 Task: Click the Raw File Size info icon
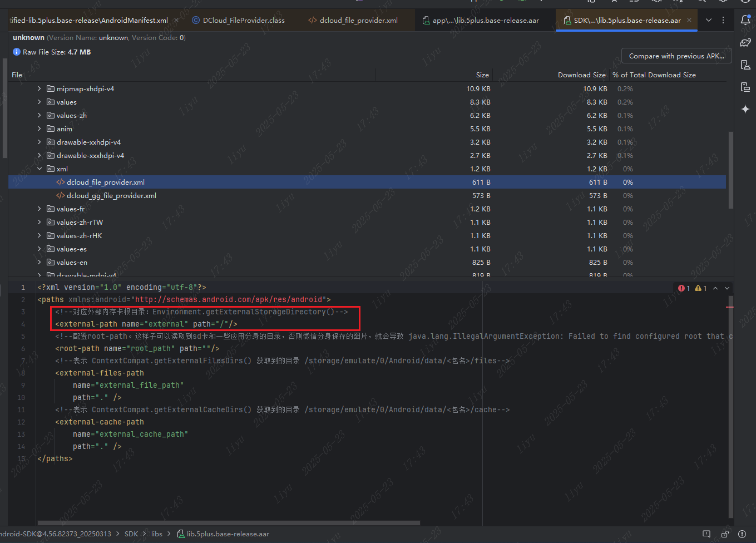point(17,52)
